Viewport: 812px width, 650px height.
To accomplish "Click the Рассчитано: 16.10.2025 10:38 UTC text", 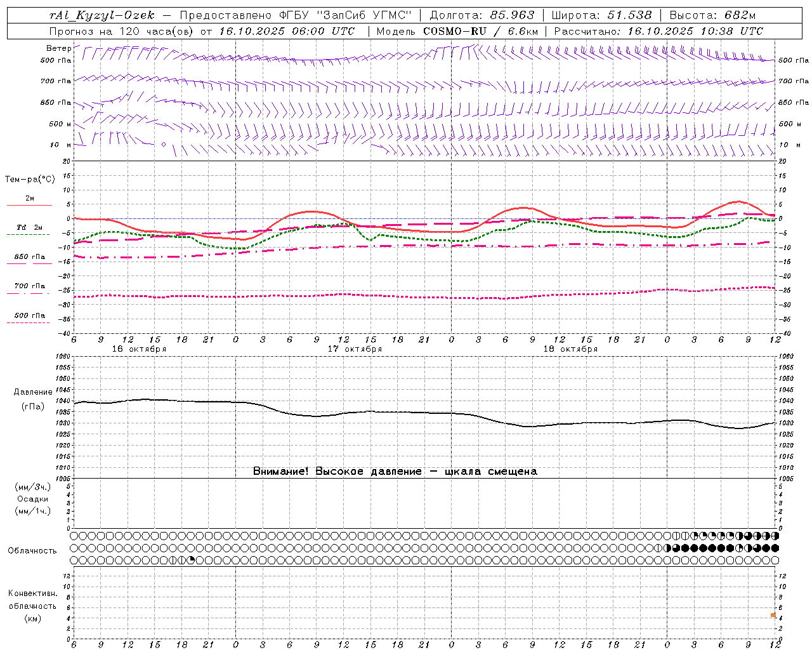I will point(659,31).
